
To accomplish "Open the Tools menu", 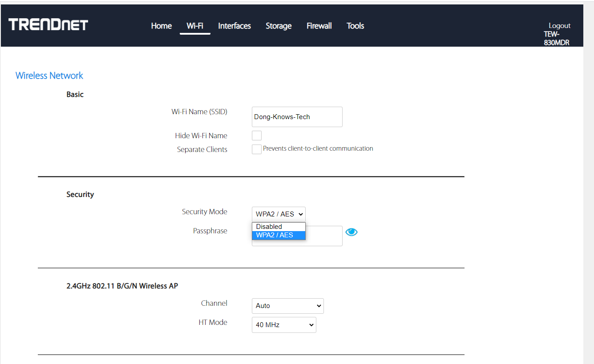I will [355, 26].
